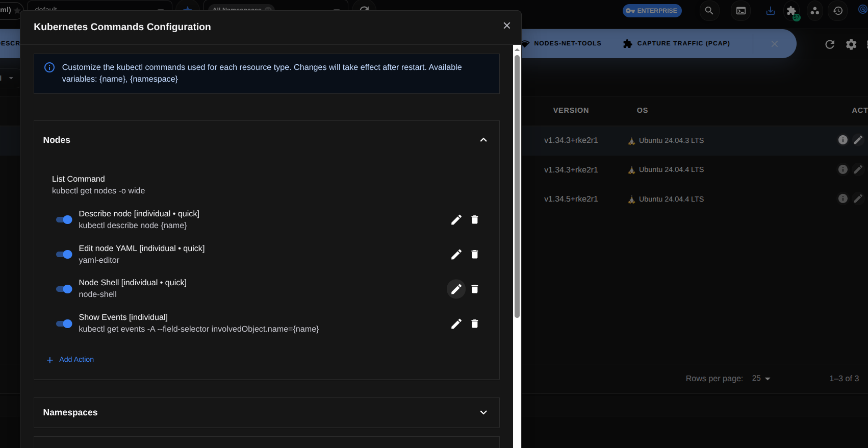
Task: Select the v1.34.3+rke2r1 cell with Ubuntu 24.04.3
Action: pos(571,140)
